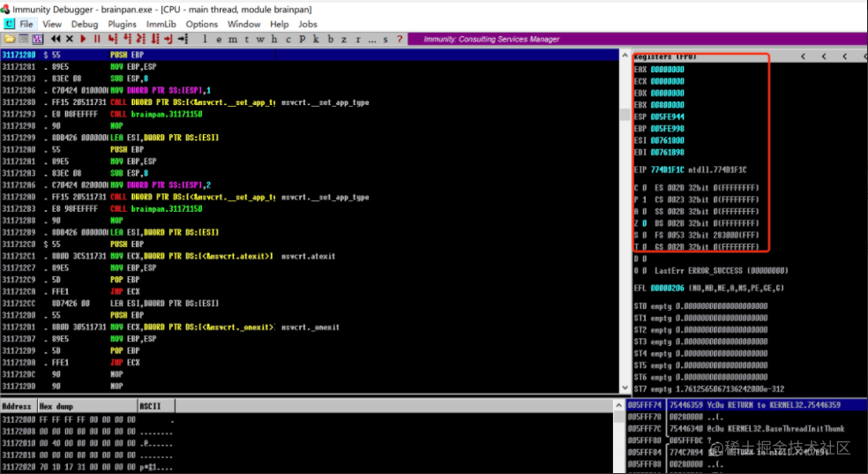Viewport: 868px width, 474px height.
Task: Show Executable modules with 'e' icon
Action: pyautogui.click(x=219, y=39)
